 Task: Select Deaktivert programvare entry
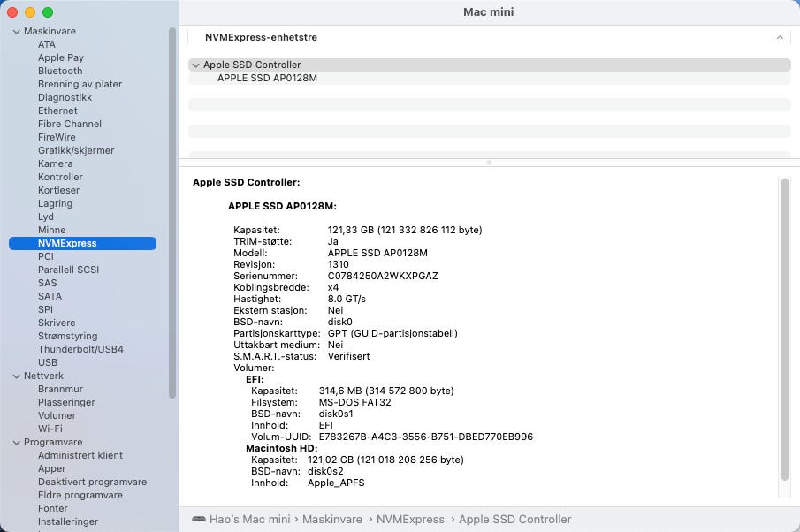click(x=92, y=482)
